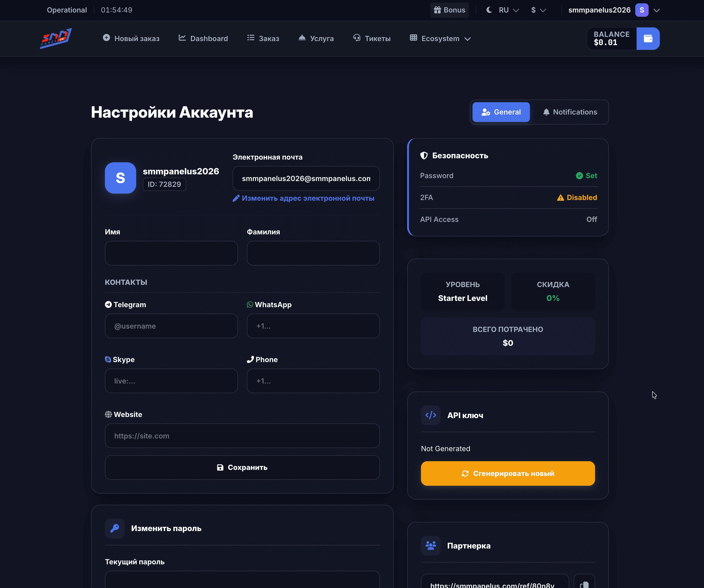Open the wallet icon next to balance
Image resolution: width=704 pixels, height=588 pixels.
click(x=648, y=39)
